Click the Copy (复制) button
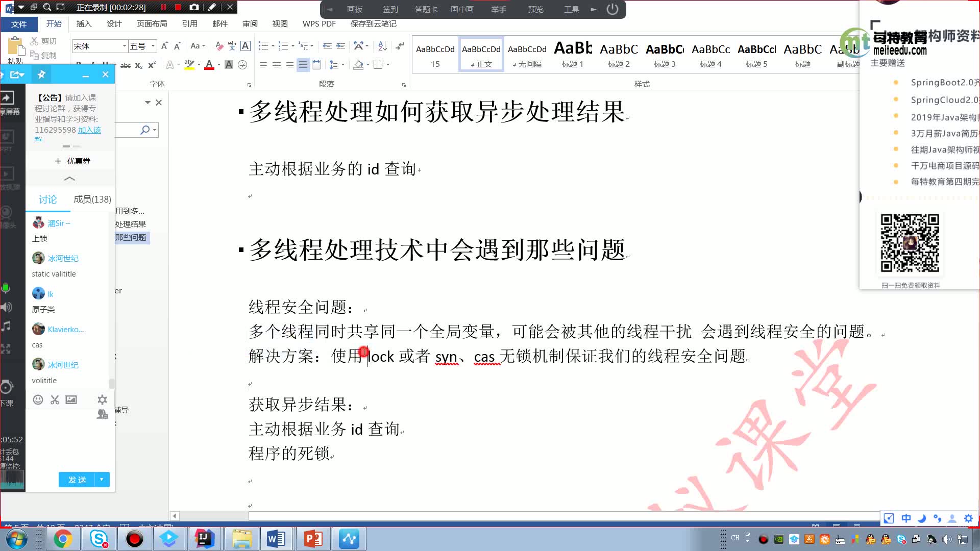The height and width of the screenshot is (551, 980). pyautogui.click(x=44, y=55)
